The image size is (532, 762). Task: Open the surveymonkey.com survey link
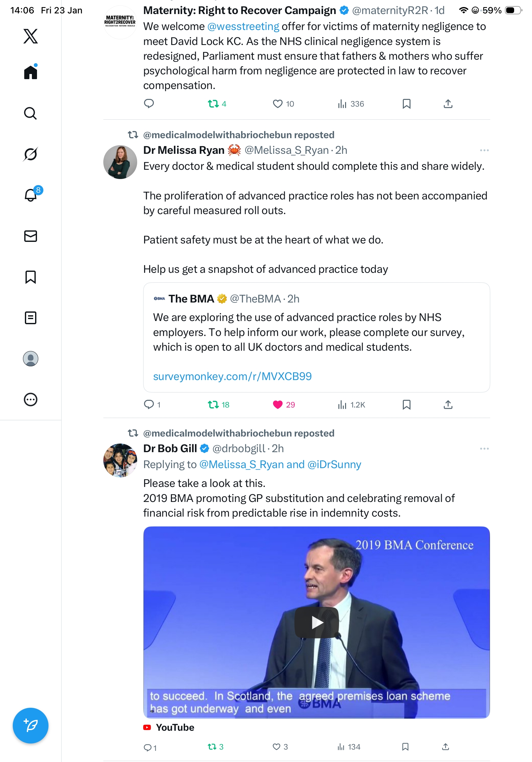point(232,376)
